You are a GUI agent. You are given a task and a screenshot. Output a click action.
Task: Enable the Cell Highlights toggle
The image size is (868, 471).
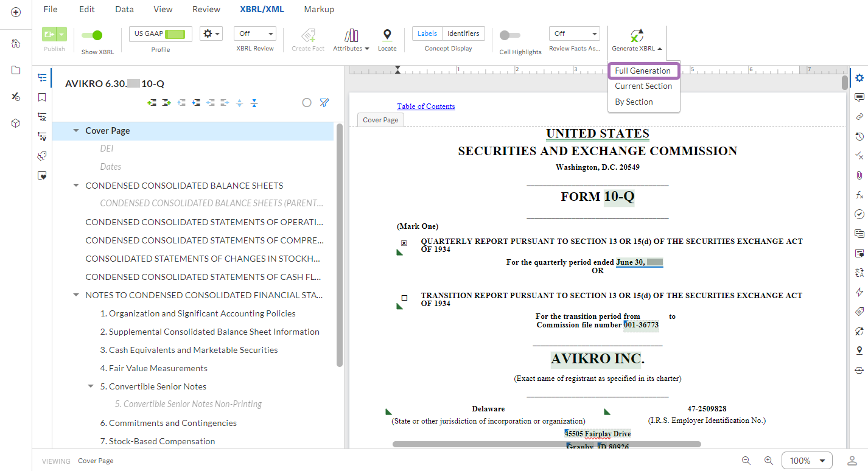510,35
